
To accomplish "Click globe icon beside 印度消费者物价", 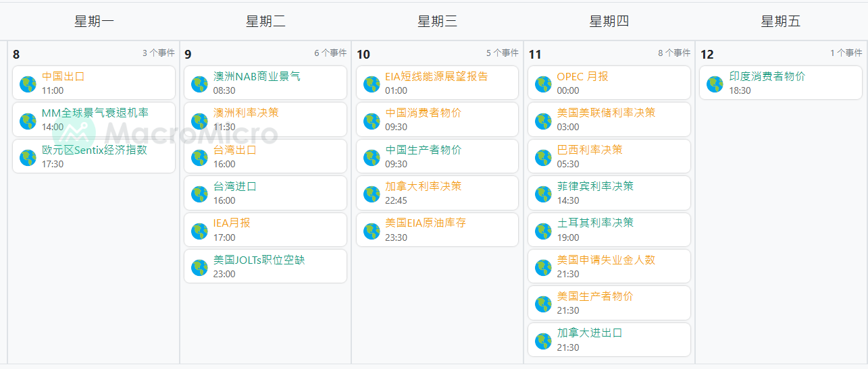I will click(x=715, y=84).
